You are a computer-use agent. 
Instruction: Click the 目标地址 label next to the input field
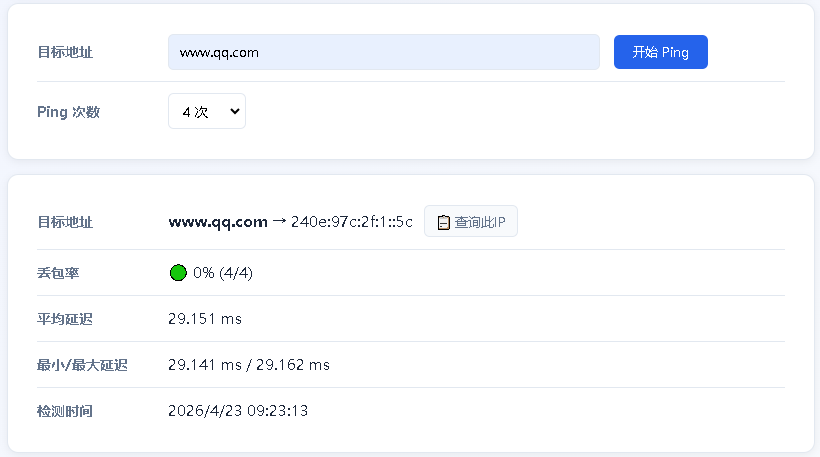click(65, 52)
